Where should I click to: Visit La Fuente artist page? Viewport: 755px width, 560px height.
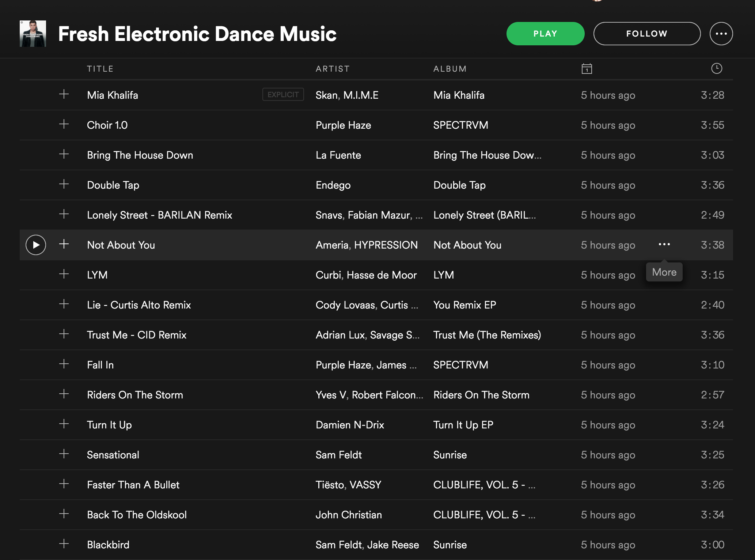click(338, 155)
